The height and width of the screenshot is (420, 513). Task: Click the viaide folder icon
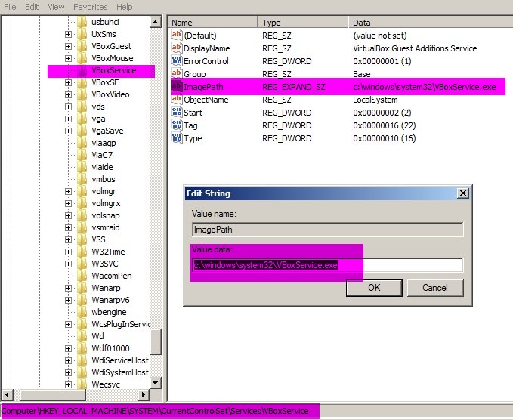[82, 167]
